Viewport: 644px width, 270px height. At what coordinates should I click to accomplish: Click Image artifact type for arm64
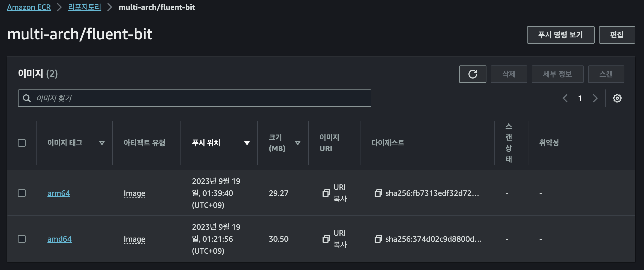(x=134, y=193)
